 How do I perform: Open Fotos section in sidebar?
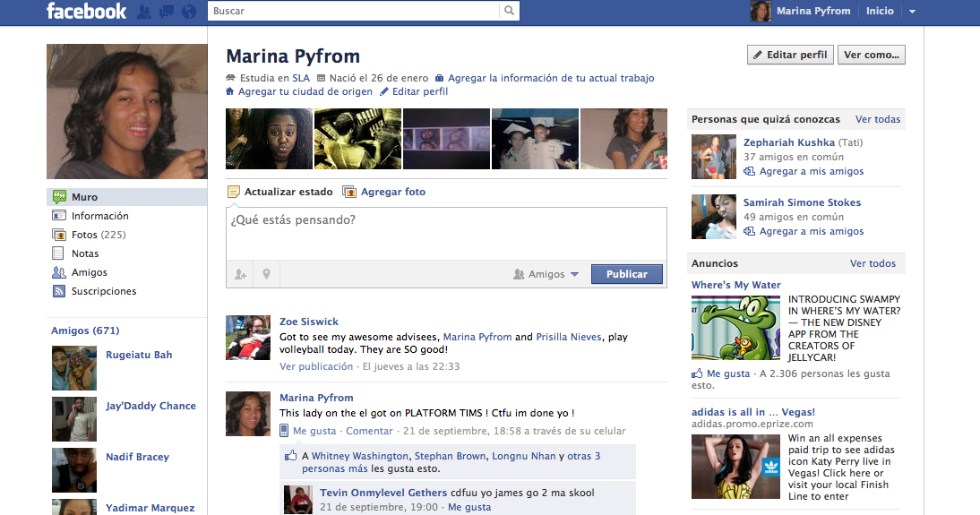[x=84, y=235]
